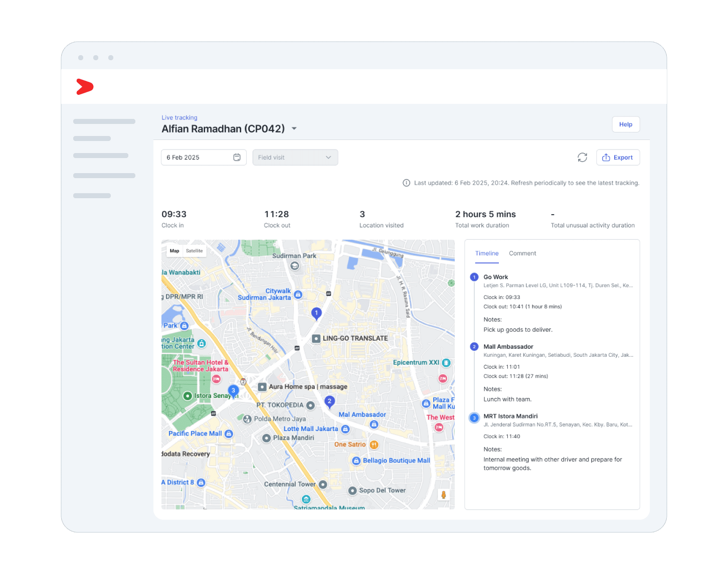This screenshot has height=574, width=728.
Task: Open the employee name dropdown arrow
Action: click(294, 129)
